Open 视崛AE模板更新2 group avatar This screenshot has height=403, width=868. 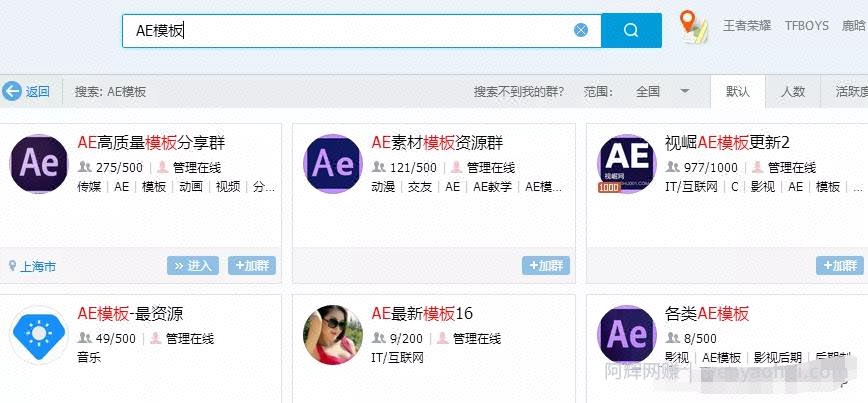(627, 164)
